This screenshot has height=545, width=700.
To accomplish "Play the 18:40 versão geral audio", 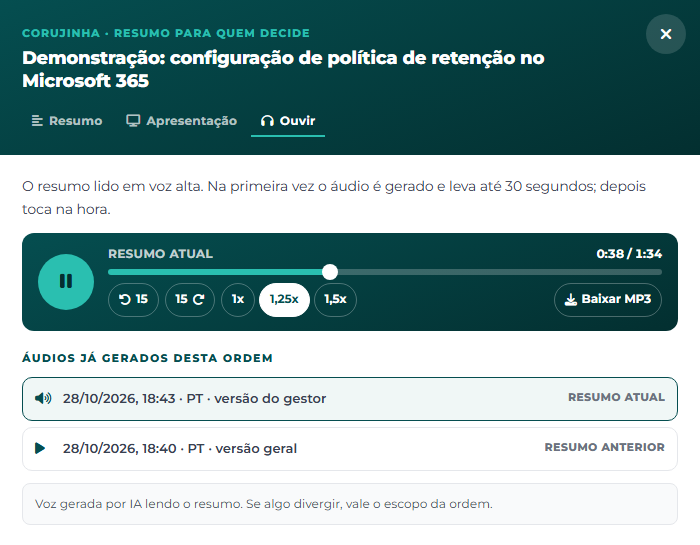I will [350, 449].
